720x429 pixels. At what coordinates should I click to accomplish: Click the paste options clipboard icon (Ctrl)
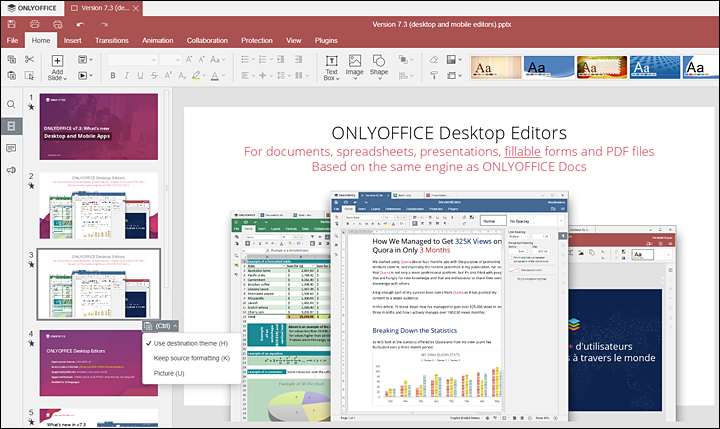coord(148,326)
